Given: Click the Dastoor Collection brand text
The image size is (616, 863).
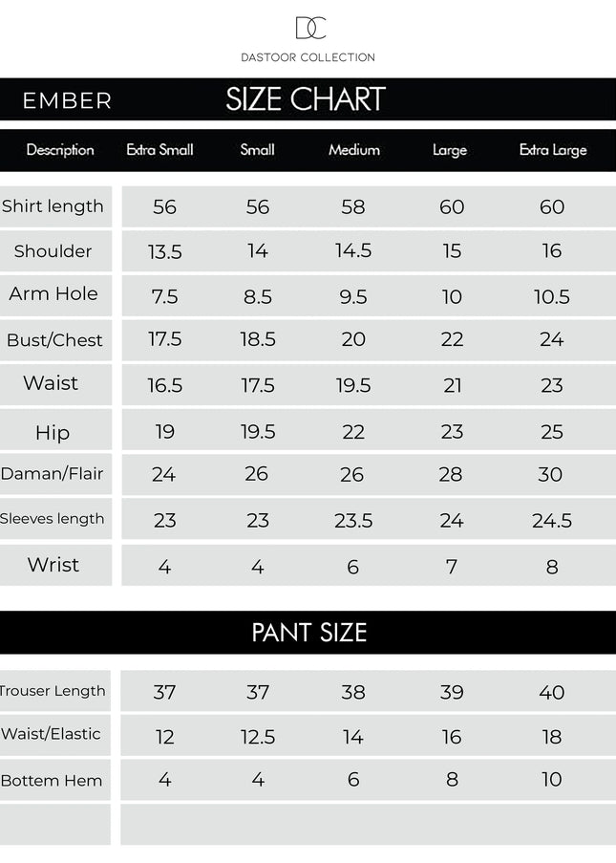Looking at the screenshot, I should click(308, 57).
